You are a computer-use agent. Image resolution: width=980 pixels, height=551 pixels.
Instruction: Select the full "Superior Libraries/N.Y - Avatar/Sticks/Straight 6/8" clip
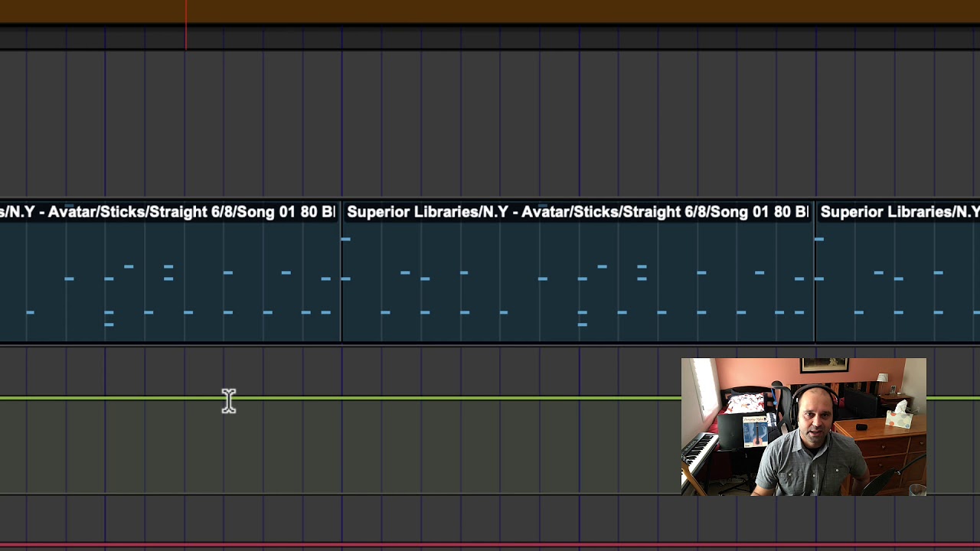(578, 272)
